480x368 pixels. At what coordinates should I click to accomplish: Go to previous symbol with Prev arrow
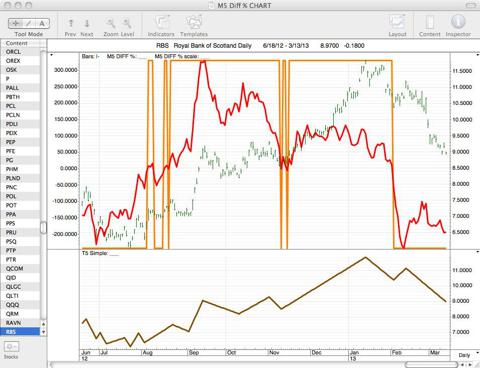71,23
